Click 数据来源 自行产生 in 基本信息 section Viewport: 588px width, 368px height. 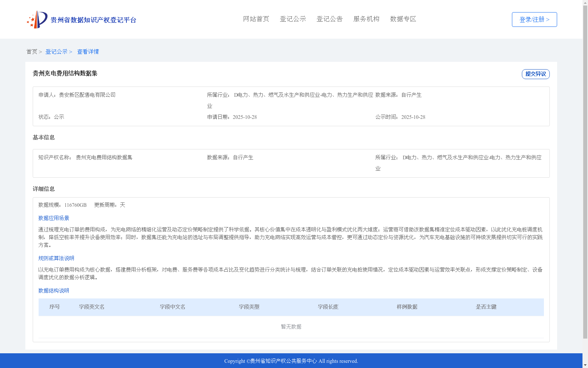tap(230, 158)
